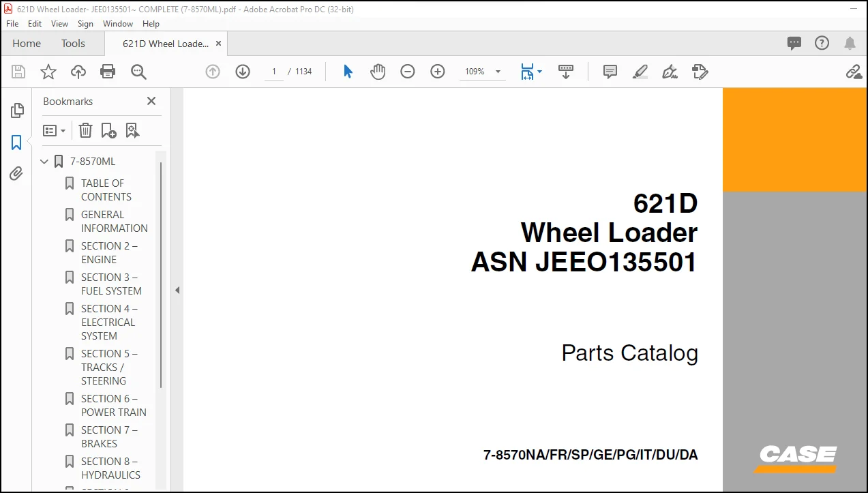Find the current bookmark icon
868x493 pixels.
point(132,130)
